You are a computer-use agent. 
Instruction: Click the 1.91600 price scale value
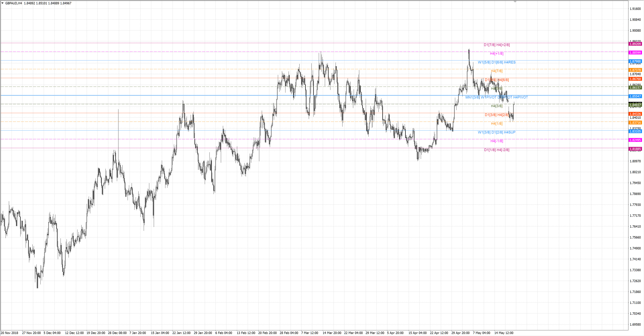click(x=635, y=9)
